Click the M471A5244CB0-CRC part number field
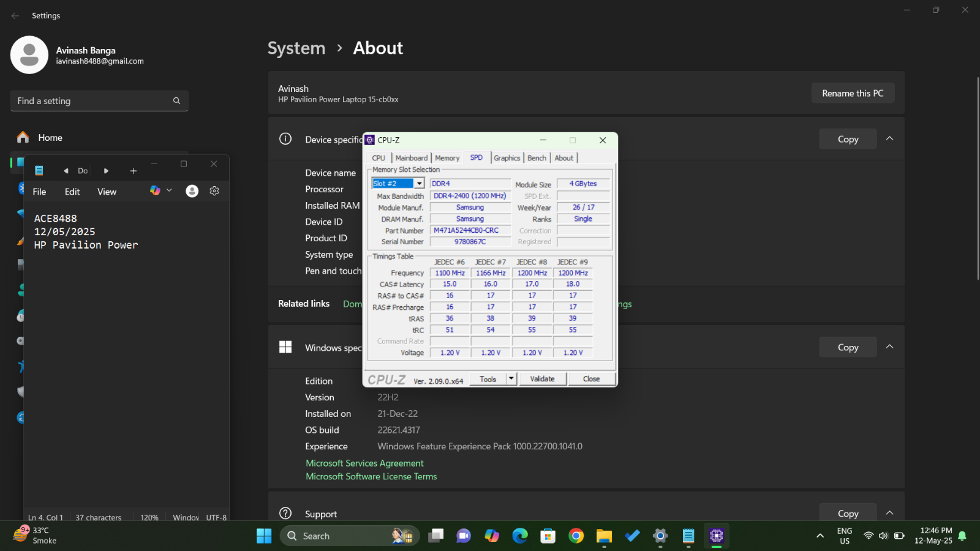The width and height of the screenshot is (980, 551). tap(470, 231)
